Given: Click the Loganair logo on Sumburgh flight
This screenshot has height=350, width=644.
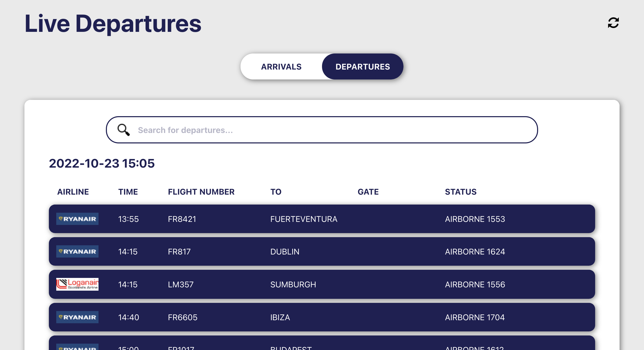Looking at the screenshot, I should pyautogui.click(x=77, y=284).
